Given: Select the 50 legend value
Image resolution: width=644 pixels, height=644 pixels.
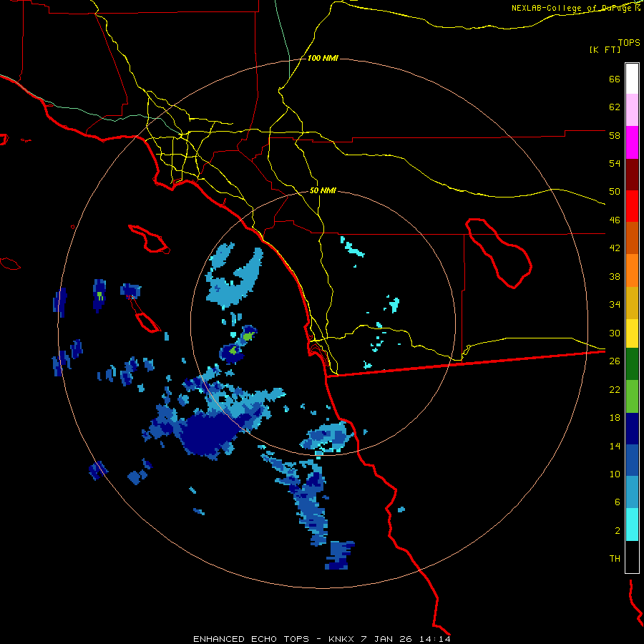Looking at the screenshot, I should (615, 192).
